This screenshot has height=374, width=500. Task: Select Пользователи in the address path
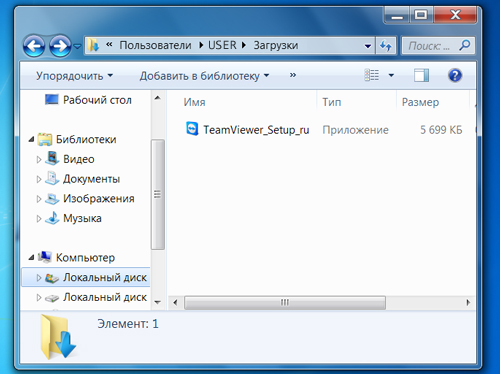tap(155, 45)
